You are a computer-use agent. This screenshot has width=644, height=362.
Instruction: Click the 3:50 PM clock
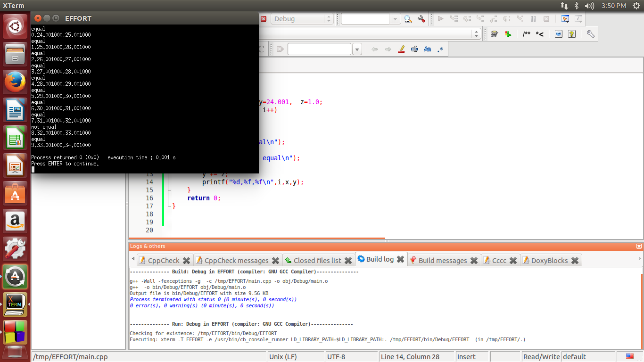614,6
